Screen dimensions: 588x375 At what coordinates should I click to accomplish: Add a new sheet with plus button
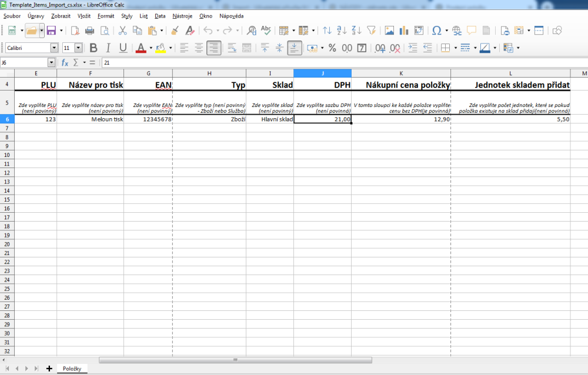point(49,369)
